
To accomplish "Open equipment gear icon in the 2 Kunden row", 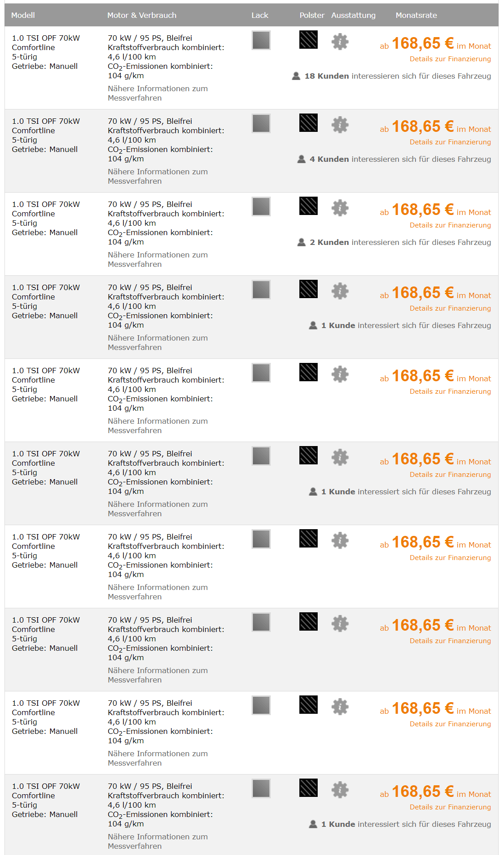I will point(340,208).
